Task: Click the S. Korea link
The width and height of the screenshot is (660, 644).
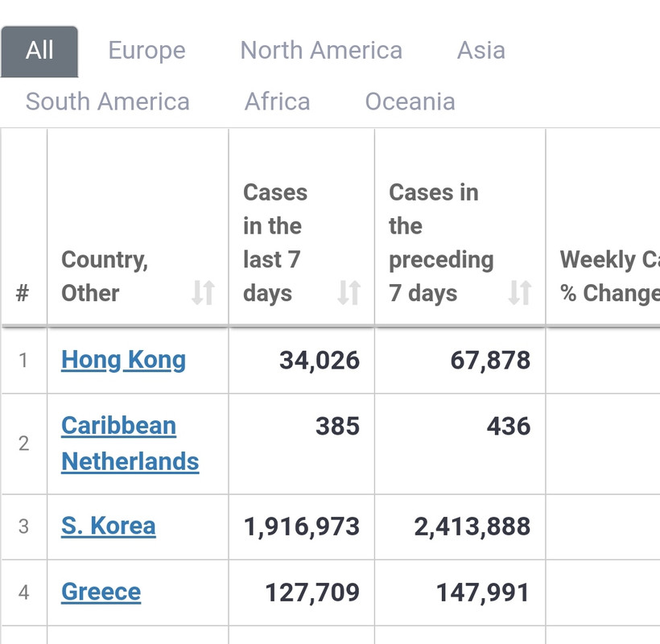Action: coord(109,526)
